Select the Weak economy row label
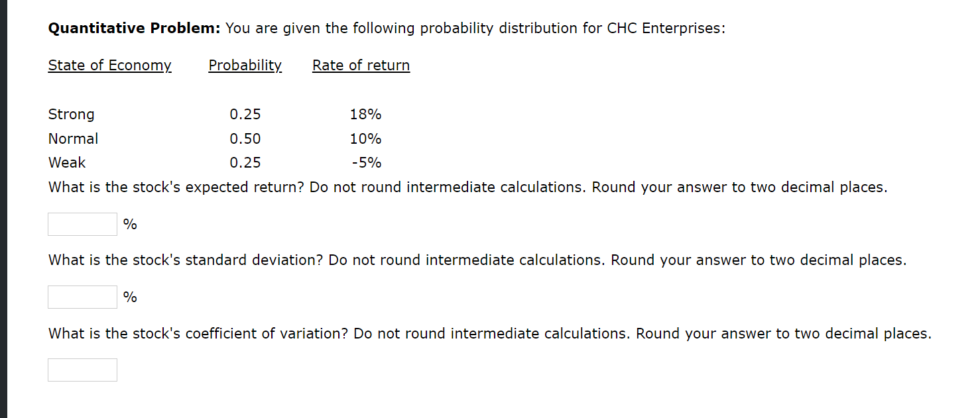 (66, 162)
